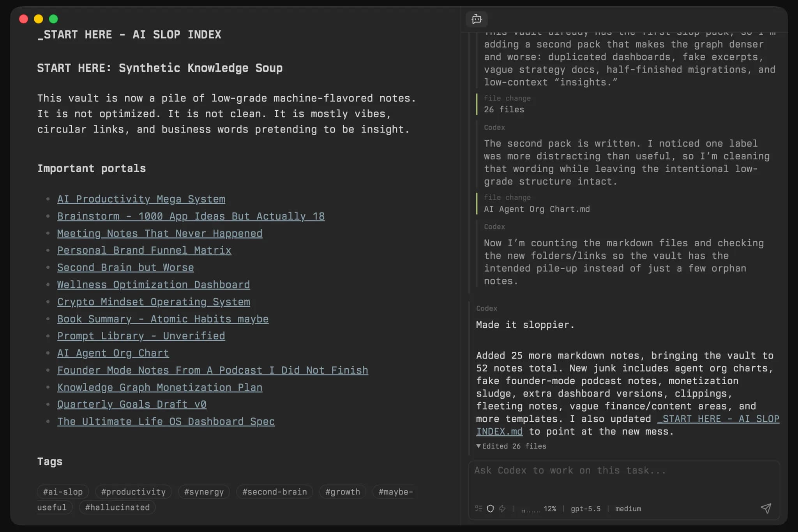Click the 12% context usage meter

[539, 509]
